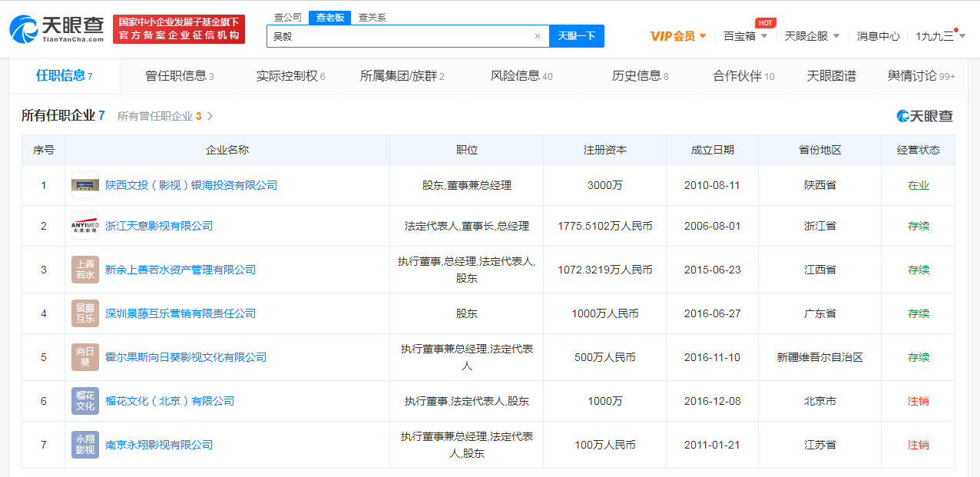Viewport: 980px width, 477px height.
Task: Click the 注册资本 column header
Action: coord(605,150)
